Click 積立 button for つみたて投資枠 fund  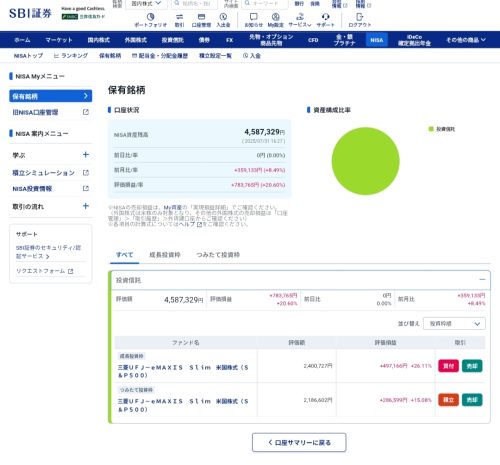(x=448, y=400)
